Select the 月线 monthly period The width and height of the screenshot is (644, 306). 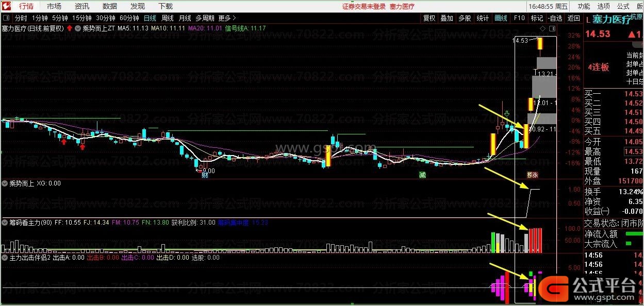coord(185,18)
